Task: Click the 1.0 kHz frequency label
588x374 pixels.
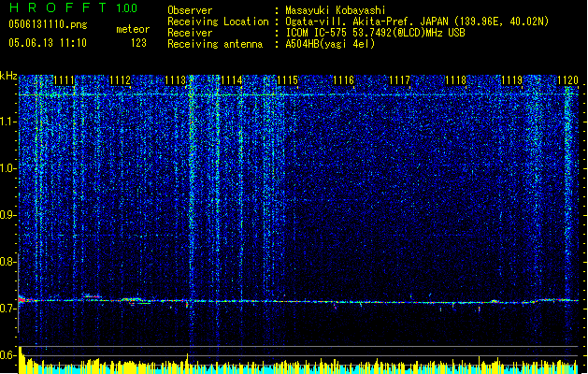Action: click(x=8, y=168)
